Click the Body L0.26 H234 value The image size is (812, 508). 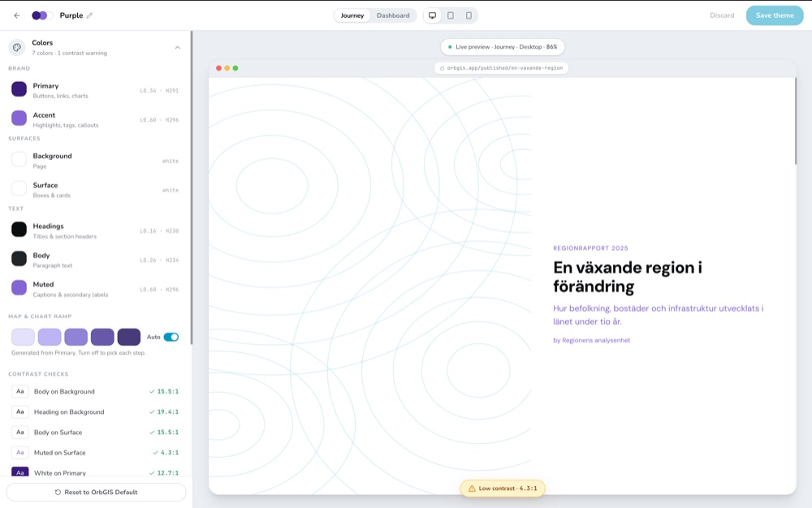159,260
